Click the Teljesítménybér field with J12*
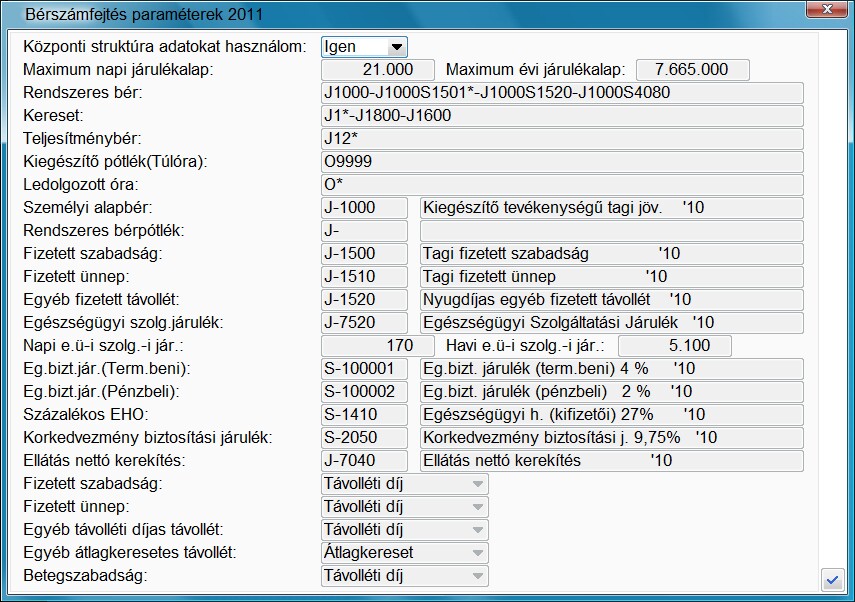 pos(562,139)
